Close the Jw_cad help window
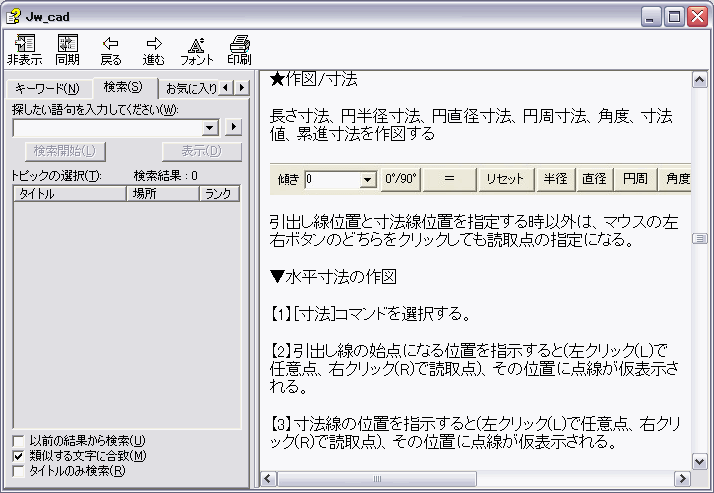 698,17
